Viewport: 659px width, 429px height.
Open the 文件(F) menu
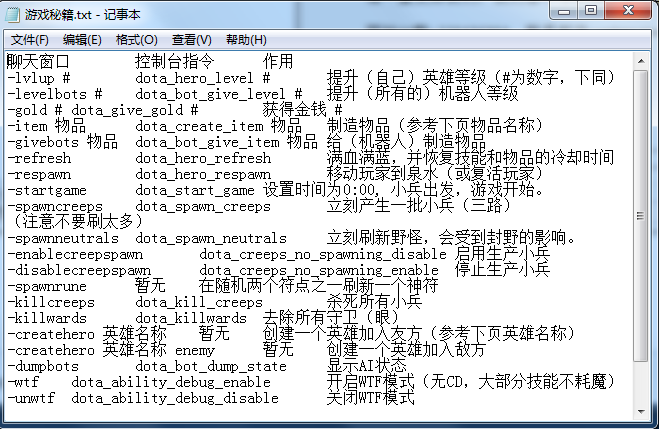point(29,40)
